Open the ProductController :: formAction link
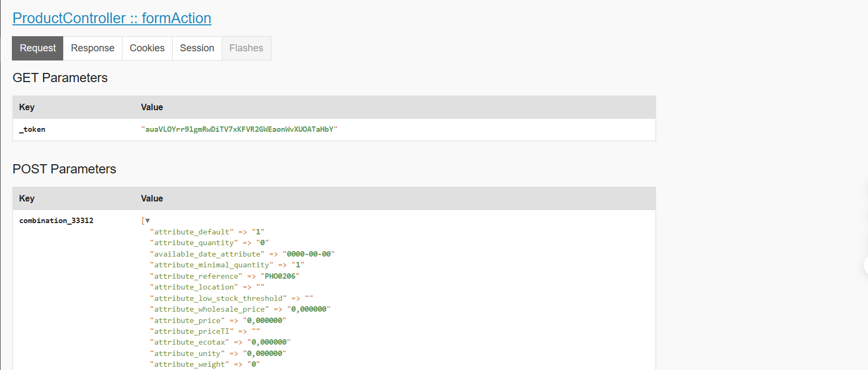 click(112, 18)
